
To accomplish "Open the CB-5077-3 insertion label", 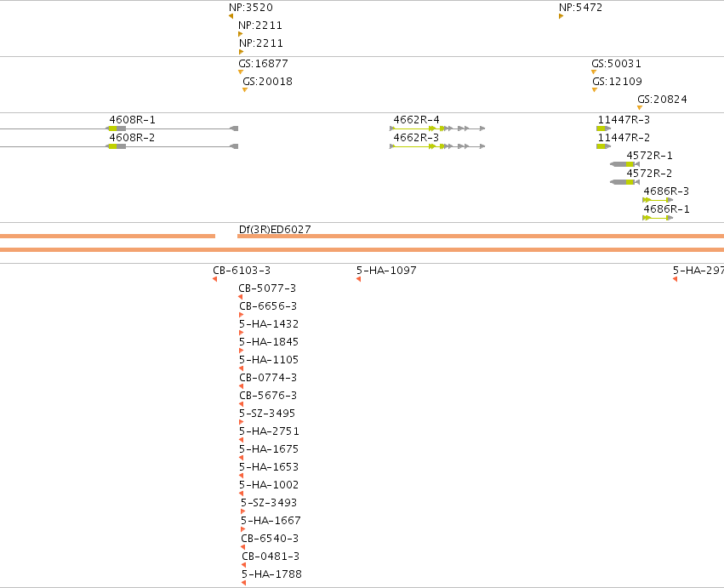I will click(267, 288).
